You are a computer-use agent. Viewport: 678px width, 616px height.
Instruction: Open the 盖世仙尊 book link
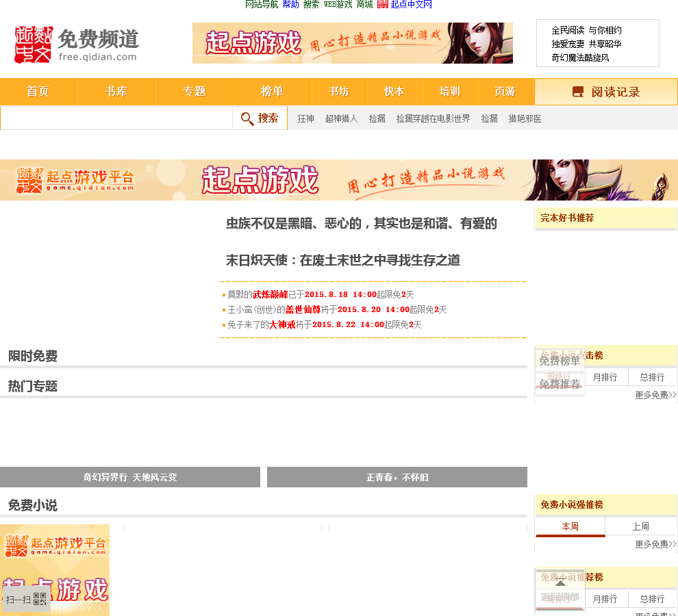(x=303, y=309)
